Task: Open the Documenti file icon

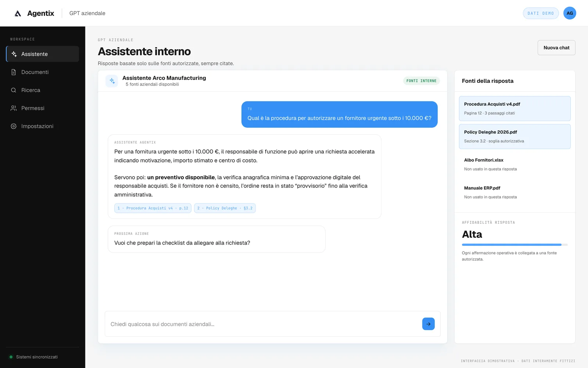Action: (x=14, y=72)
